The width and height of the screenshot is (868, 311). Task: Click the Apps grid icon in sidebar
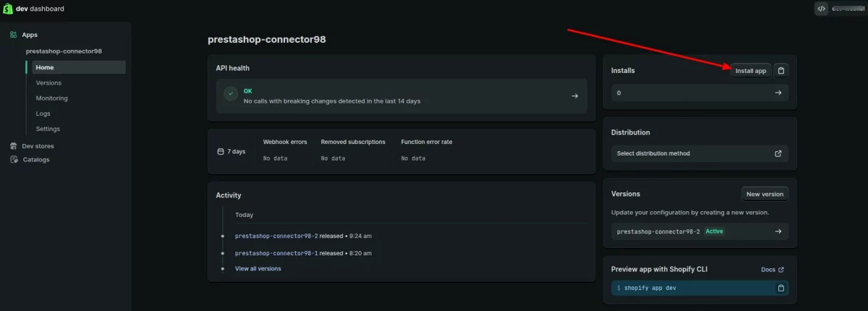click(14, 35)
